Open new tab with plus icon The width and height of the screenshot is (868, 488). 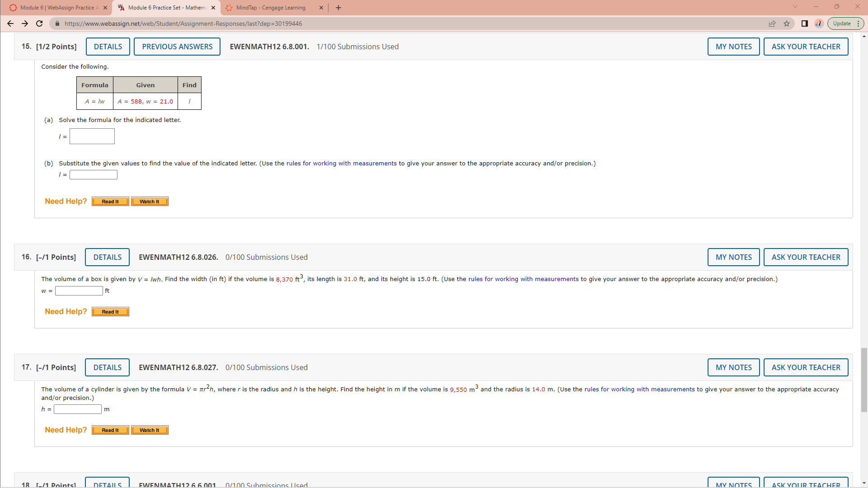(x=338, y=8)
